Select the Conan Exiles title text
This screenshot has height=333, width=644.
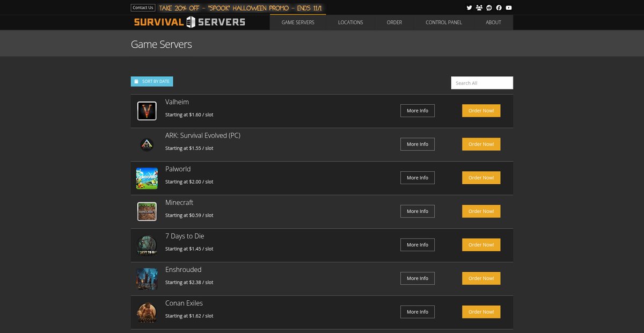184,303
